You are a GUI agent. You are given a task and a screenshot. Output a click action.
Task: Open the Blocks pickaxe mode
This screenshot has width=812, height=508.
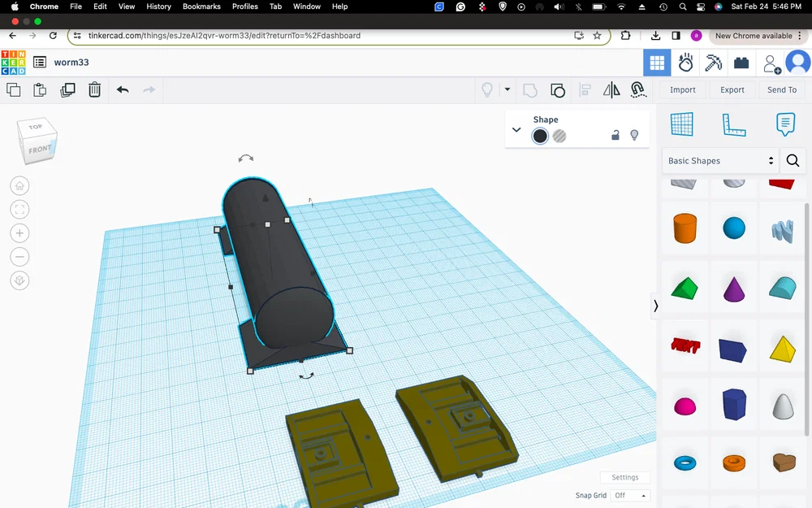(713, 63)
